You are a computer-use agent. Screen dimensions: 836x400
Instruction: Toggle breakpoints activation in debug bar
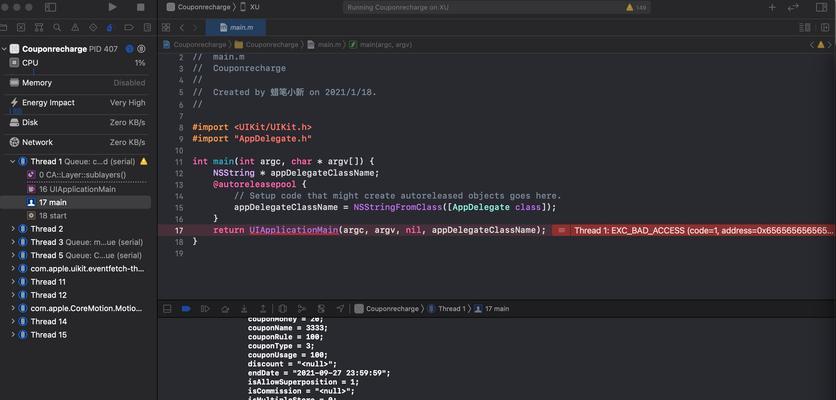coord(186,309)
